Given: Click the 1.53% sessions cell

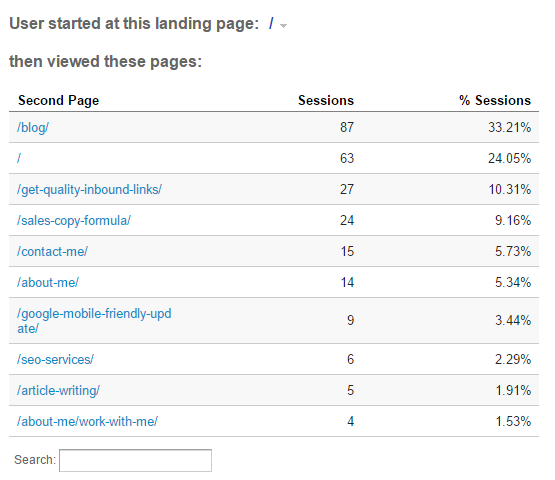Looking at the screenshot, I should point(513,421).
